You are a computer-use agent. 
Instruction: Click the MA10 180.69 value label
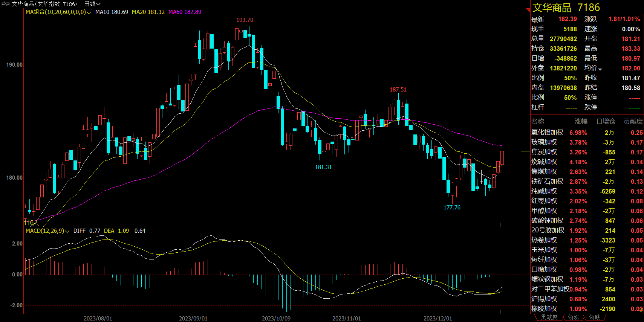[x=112, y=12]
